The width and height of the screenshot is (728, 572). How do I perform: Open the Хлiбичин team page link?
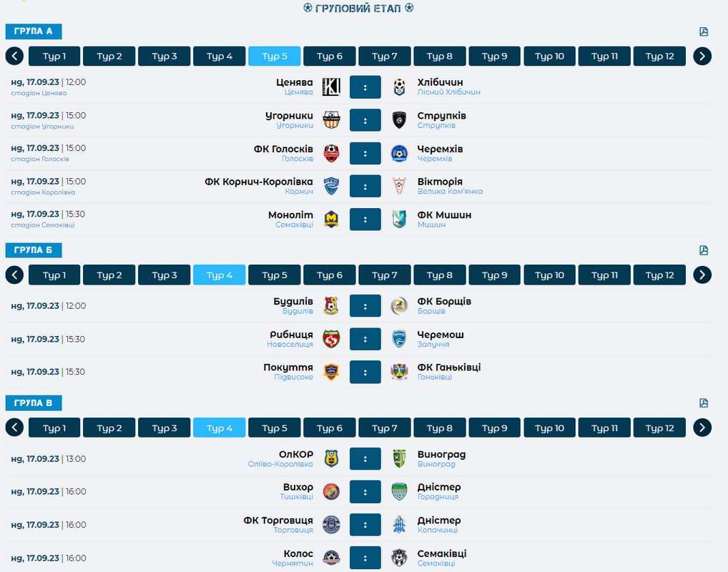[440, 82]
